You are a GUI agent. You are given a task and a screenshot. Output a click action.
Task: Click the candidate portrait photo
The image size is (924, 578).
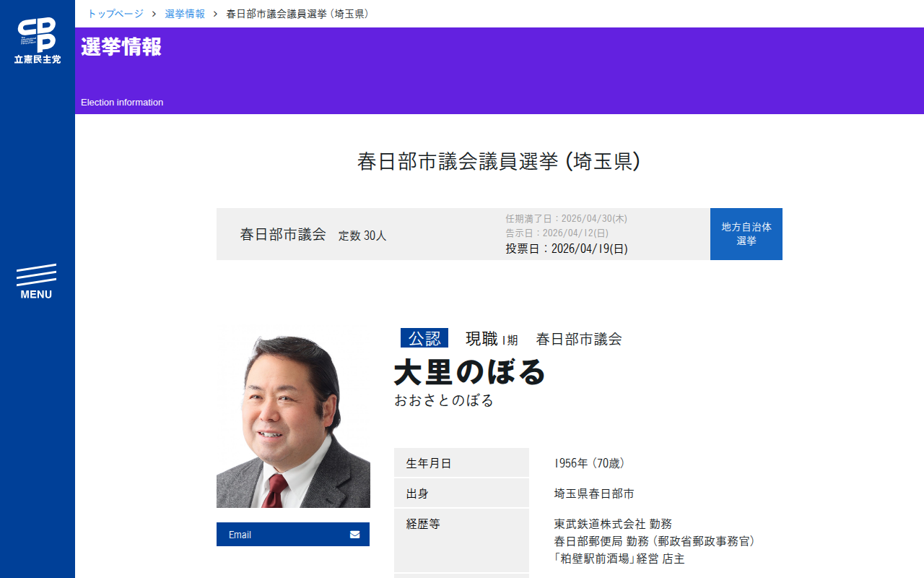[x=293, y=418]
